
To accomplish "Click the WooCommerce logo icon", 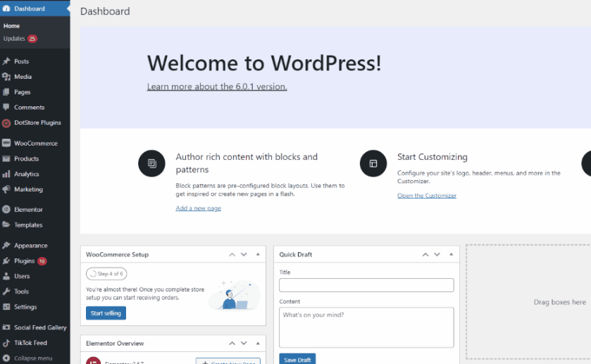I will pos(6,143).
